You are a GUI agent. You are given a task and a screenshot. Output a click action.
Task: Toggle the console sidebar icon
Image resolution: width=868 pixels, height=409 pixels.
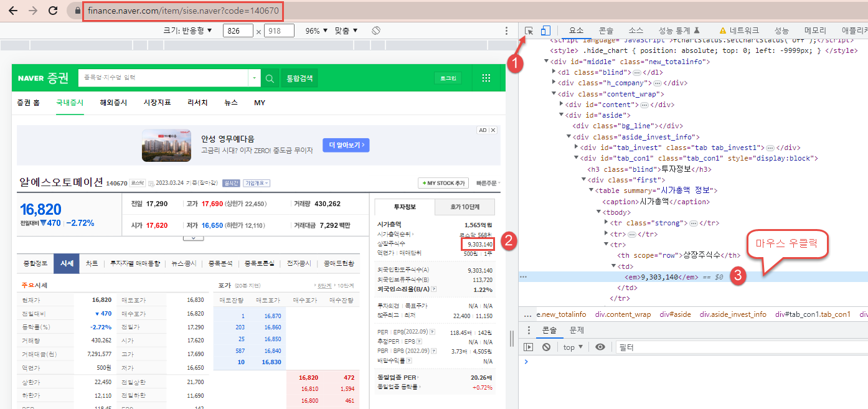(x=529, y=347)
